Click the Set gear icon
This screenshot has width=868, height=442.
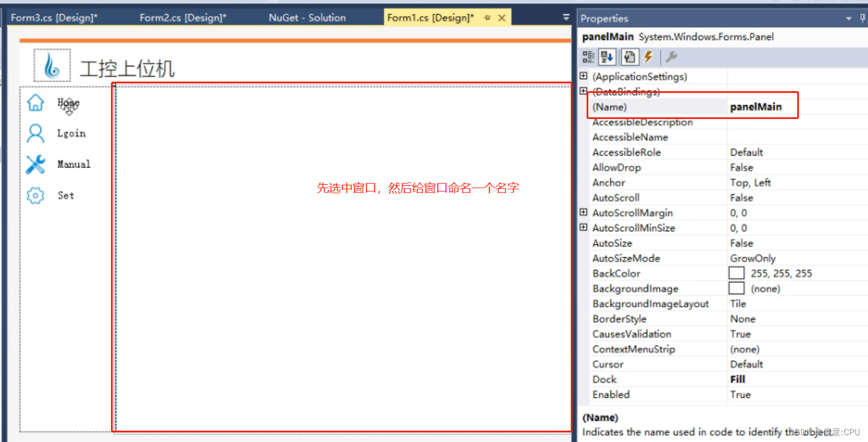[36, 195]
